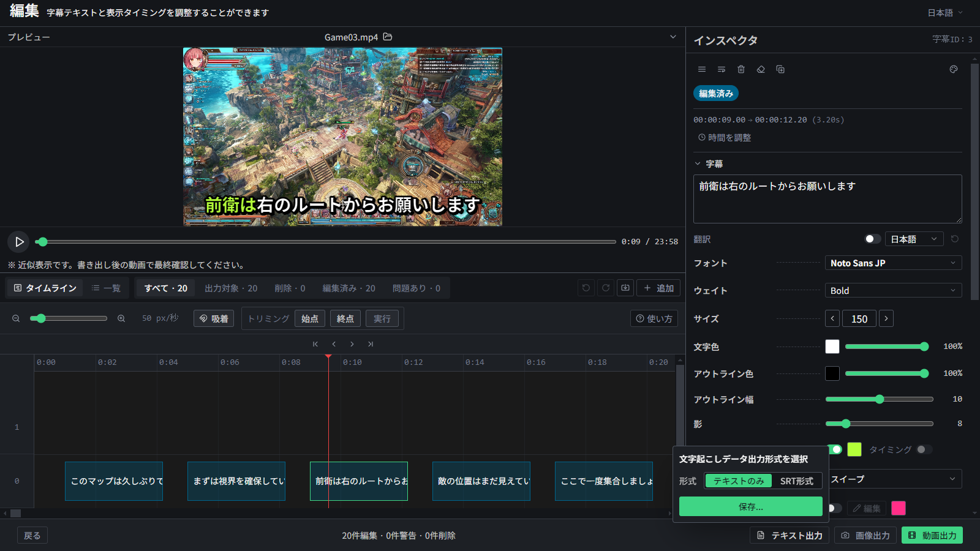Click the undo icon above timeline

[586, 288]
